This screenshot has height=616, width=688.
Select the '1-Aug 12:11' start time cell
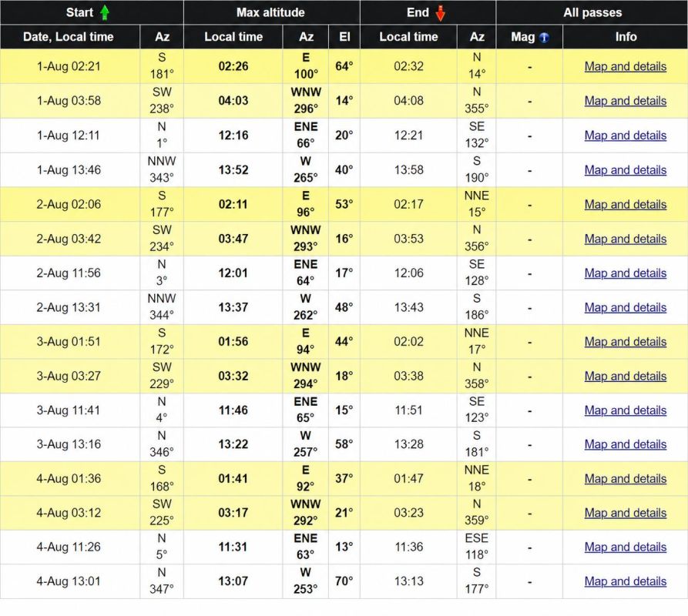(x=69, y=135)
